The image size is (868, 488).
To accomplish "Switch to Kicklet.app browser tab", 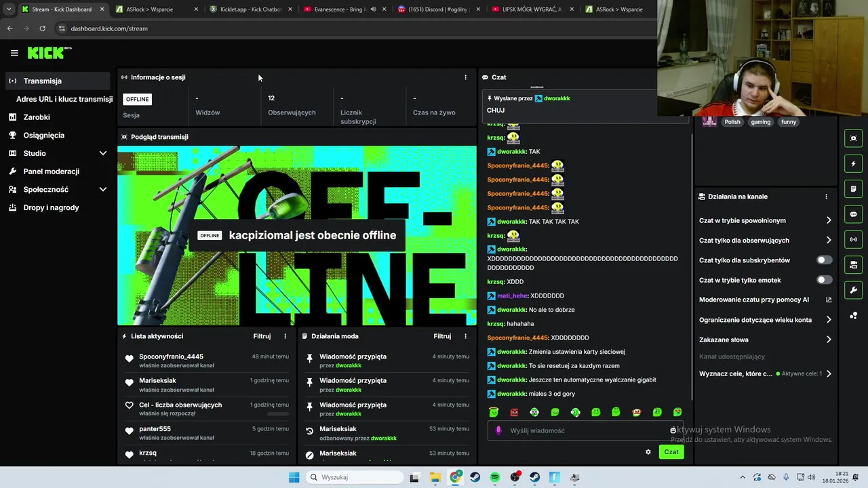I will tap(250, 9).
